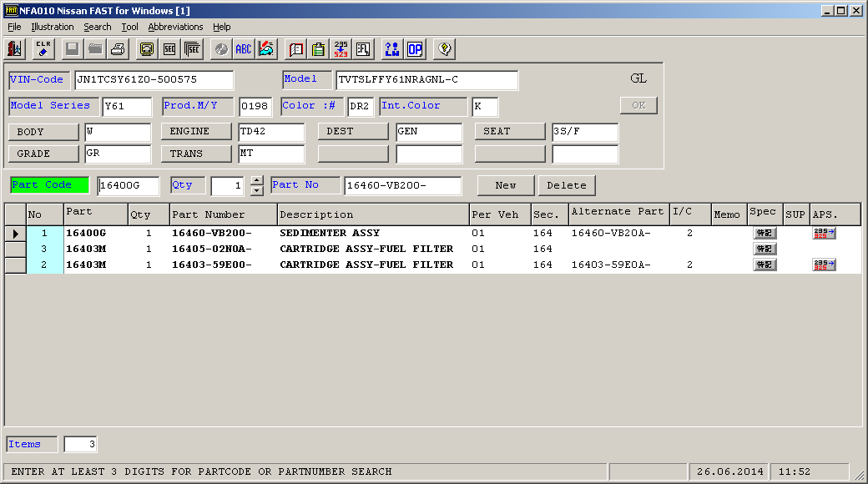Click the SEAT button

pyautogui.click(x=510, y=132)
